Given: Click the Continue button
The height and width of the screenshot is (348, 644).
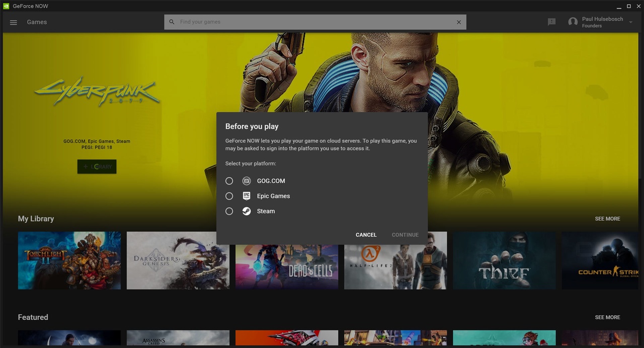Looking at the screenshot, I should 405,235.
